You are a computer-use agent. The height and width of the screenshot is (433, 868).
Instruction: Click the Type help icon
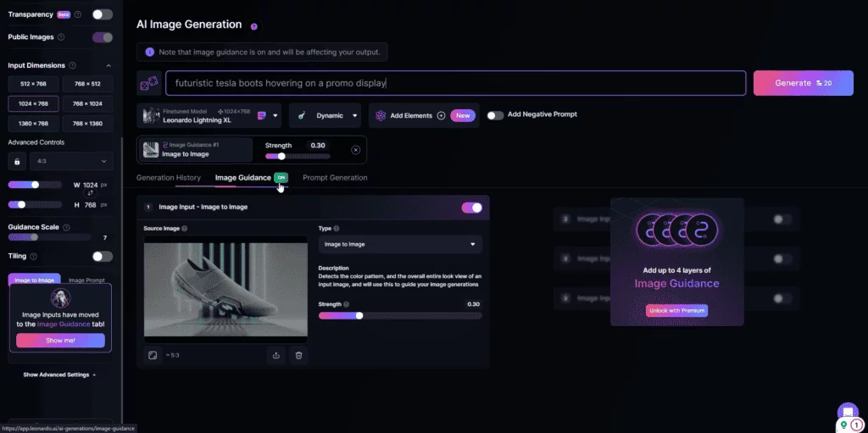click(x=337, y=228)
